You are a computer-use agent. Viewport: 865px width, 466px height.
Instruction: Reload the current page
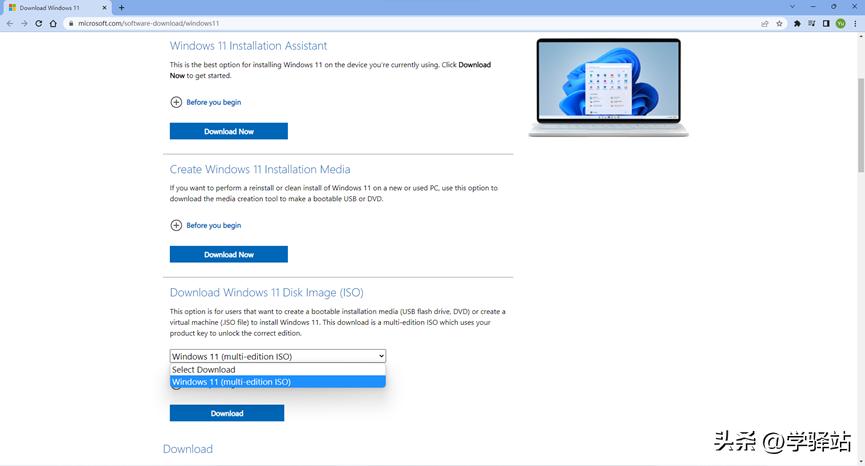39,24
